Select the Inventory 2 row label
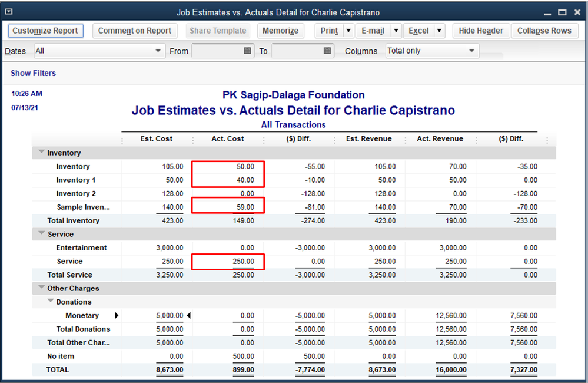This screenshot has height=383, width=588. 76,193
